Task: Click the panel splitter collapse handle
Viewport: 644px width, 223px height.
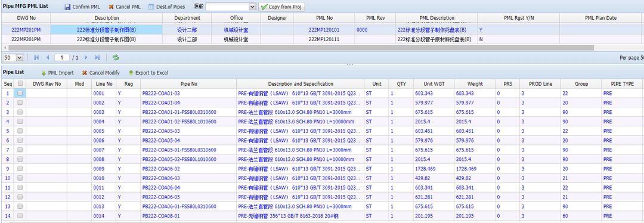Action: pos(350,64)
